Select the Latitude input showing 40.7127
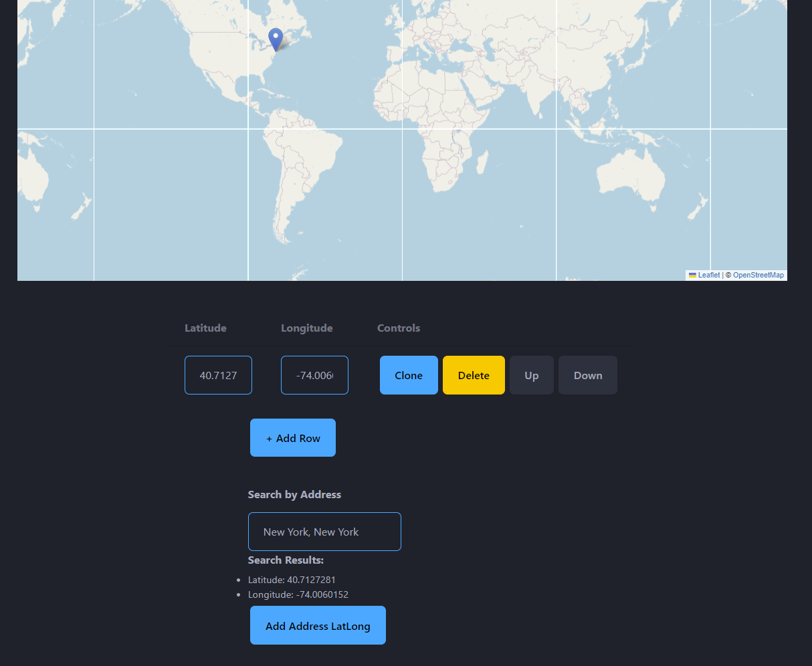The width and height of the screenshot is (812, 666). coord(218,375)
